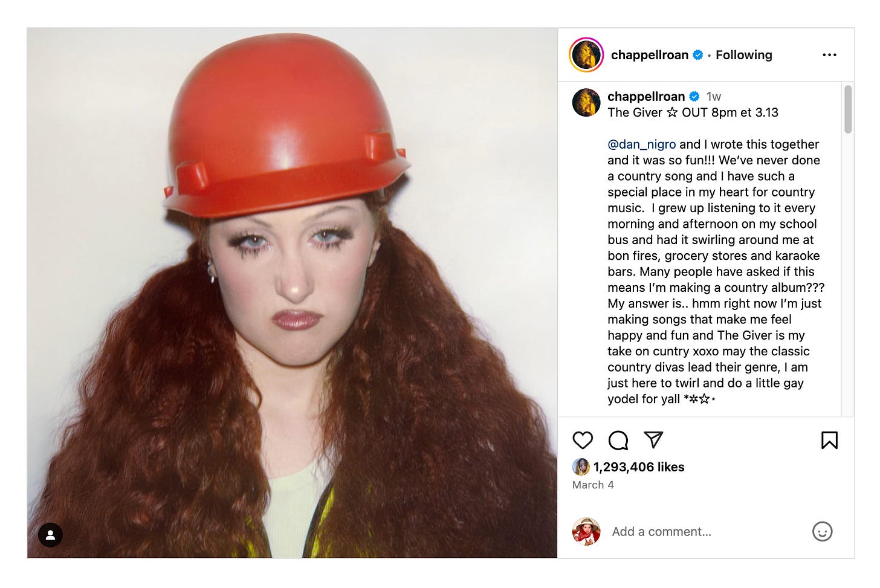Viewport: 880px width, 588px height.
Task: Show tagged people icon on photo
Action: [x=51, y=535]
